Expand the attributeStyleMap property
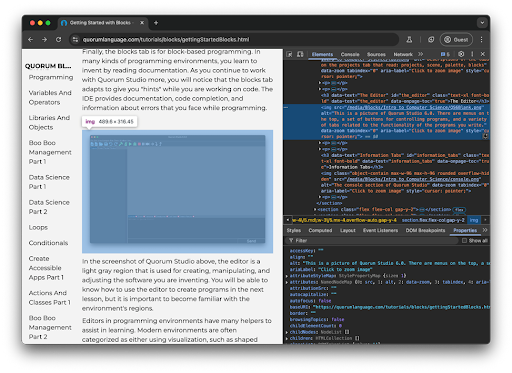 pyautogui.click(x=287, y=276)
